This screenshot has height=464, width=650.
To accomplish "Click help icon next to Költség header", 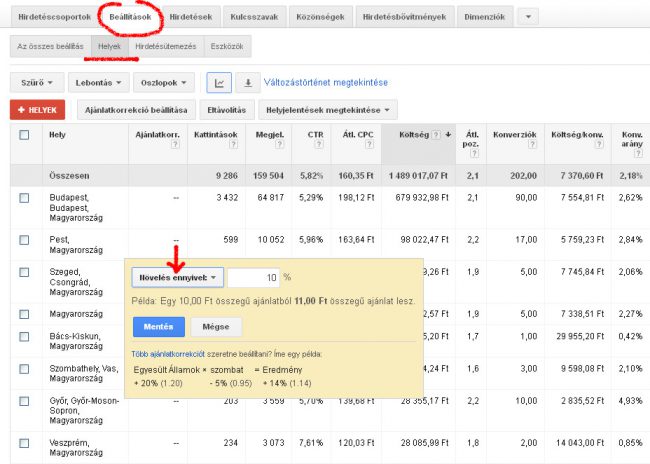I will 436,135.
